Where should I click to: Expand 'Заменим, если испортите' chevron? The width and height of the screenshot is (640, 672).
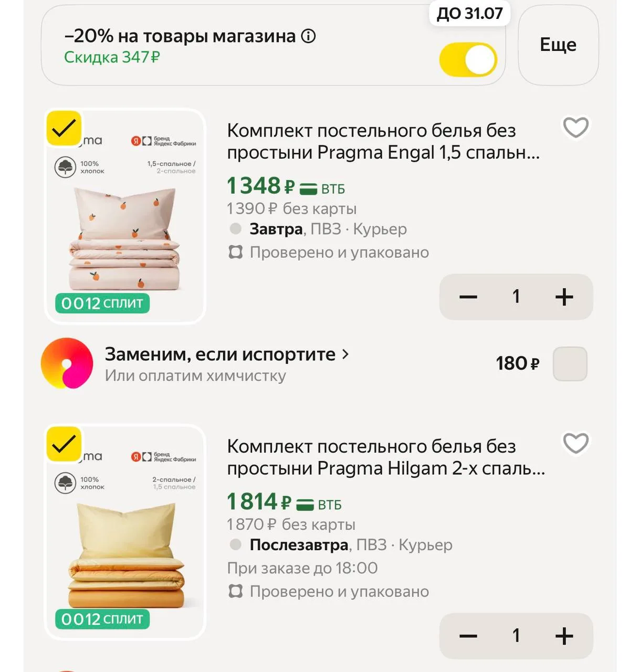click(x=345, y=354)
